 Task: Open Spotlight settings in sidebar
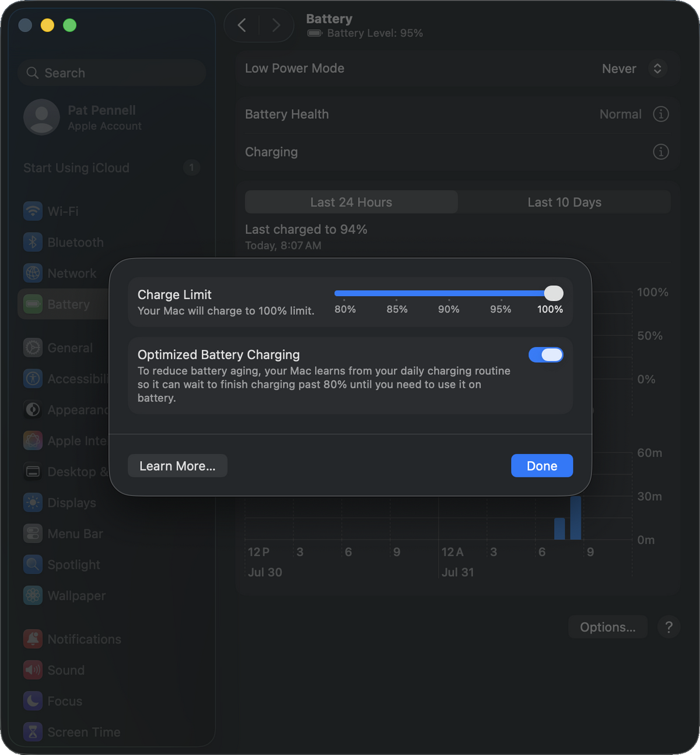(x=111, y=564)
